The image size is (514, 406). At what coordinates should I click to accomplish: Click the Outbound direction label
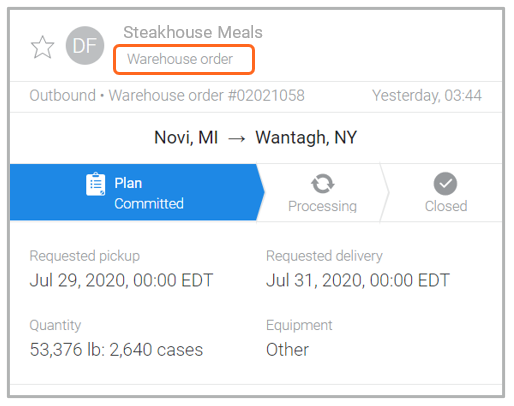63,96
